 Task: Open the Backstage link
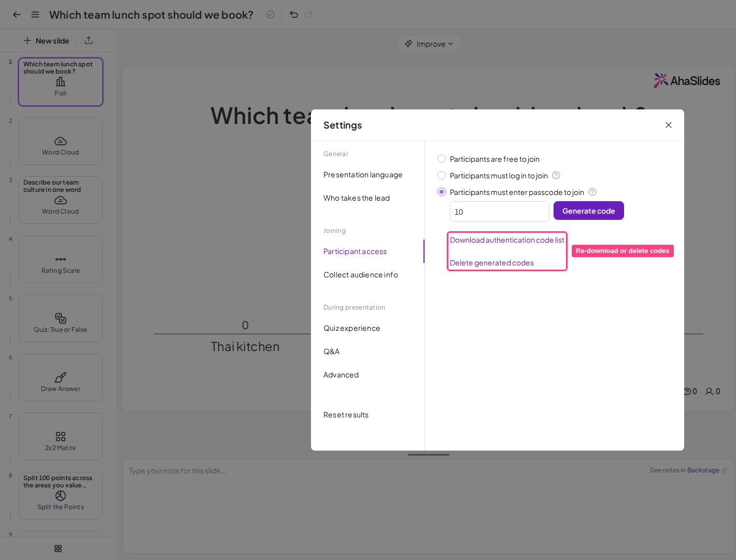coord(703,470)
